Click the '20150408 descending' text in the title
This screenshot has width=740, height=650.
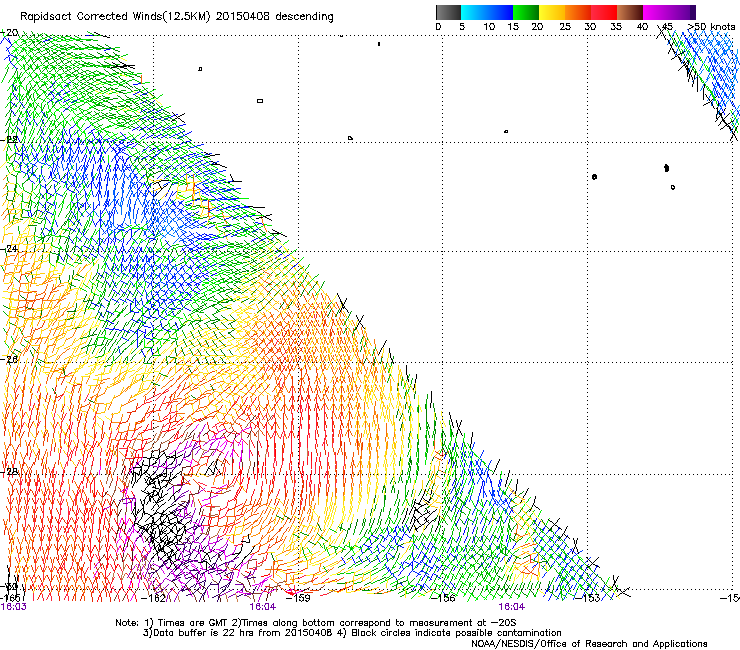click(275, 17)
